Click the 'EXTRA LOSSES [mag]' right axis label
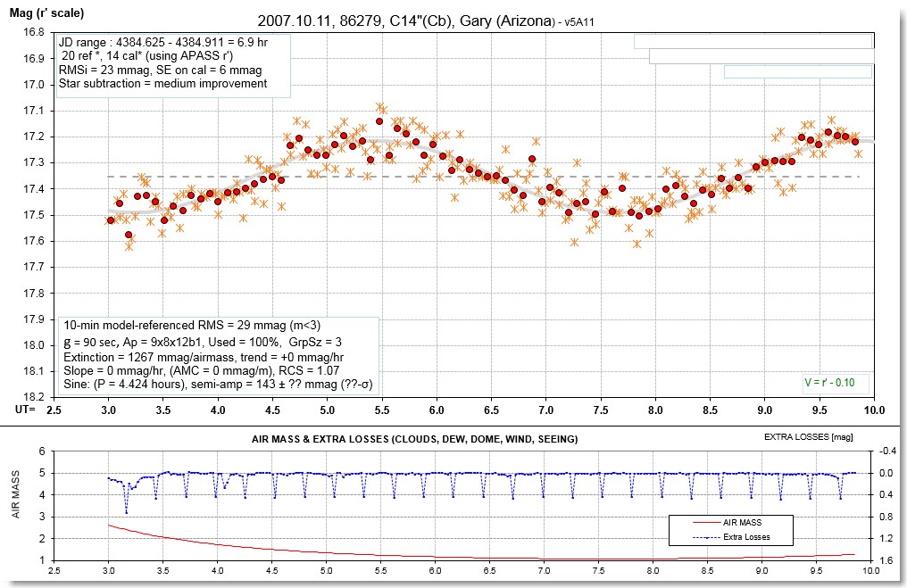This screenshot has height=588, width=907. (809, 437)
